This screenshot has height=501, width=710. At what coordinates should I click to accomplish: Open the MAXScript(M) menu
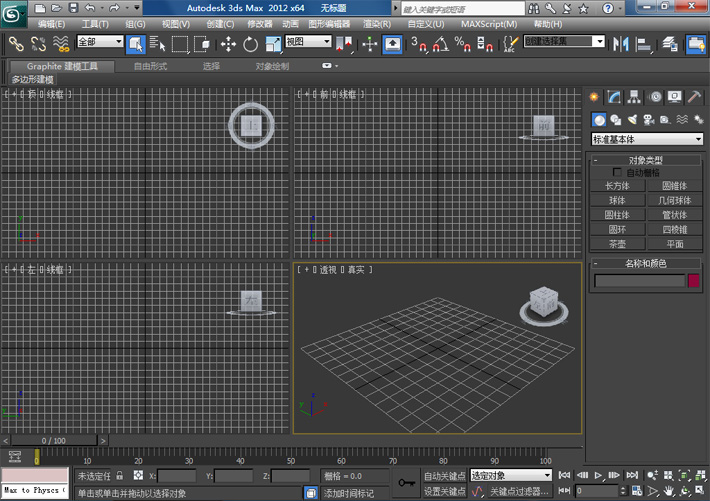489,24
